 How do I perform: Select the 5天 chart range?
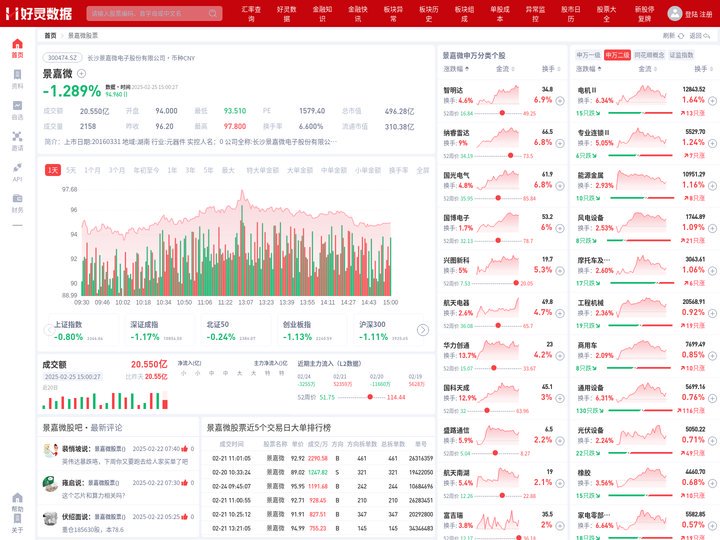tap(71, 170)
